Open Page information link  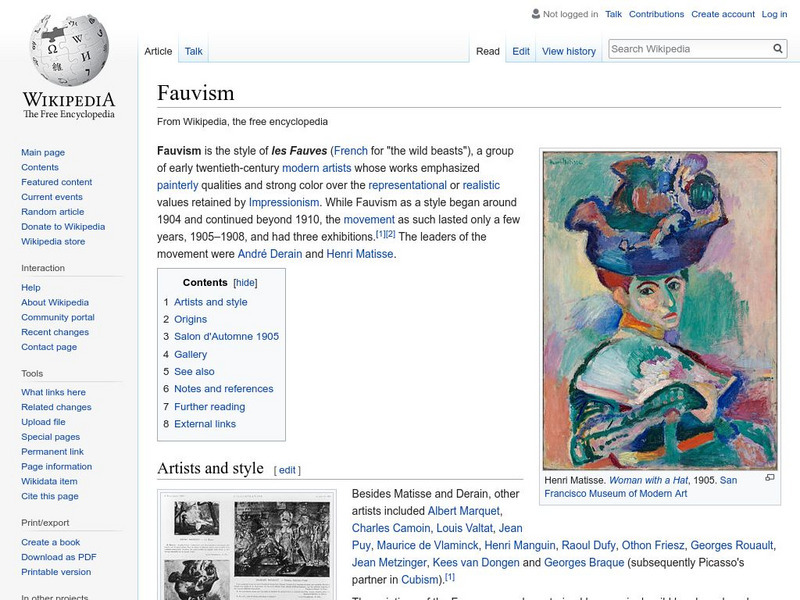click(x=57, y=466)
